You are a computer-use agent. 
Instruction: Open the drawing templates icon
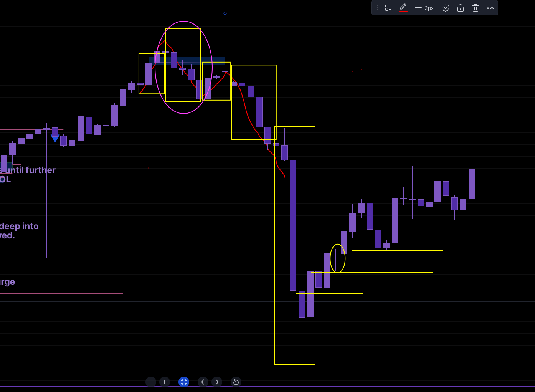tap(388, 8)
